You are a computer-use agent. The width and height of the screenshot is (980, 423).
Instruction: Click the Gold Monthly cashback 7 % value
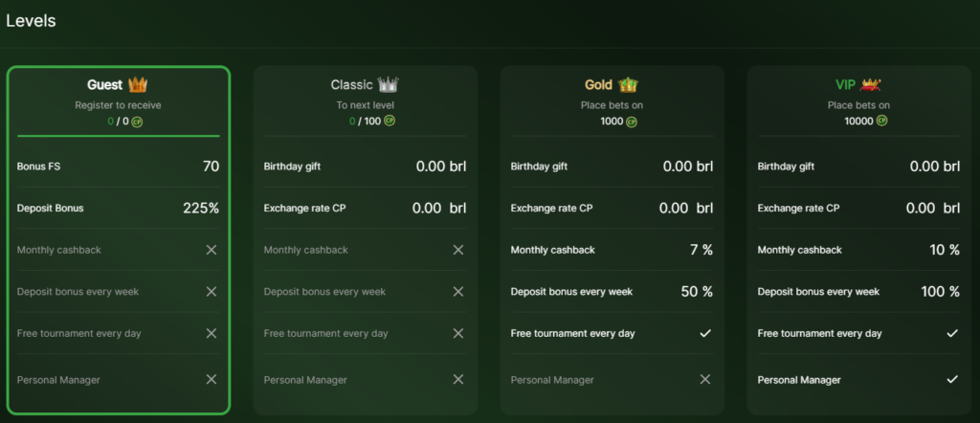[x=702, y=250]
